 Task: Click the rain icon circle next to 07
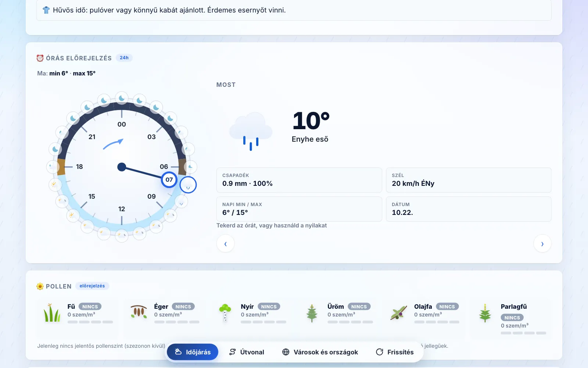pos(188,185)
